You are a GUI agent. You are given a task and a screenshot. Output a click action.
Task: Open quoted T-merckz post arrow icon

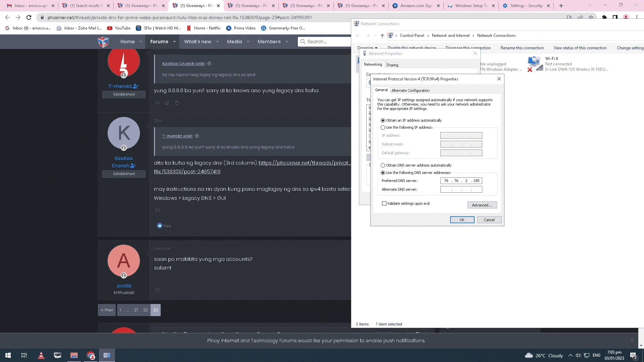(x=197, y=136)
